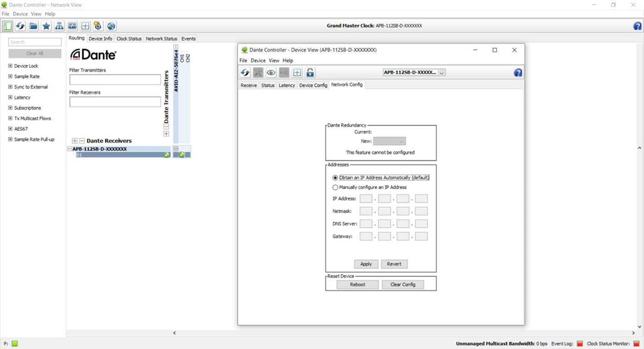Switch to the Device Config tab
644x349 pixels.
313,85
